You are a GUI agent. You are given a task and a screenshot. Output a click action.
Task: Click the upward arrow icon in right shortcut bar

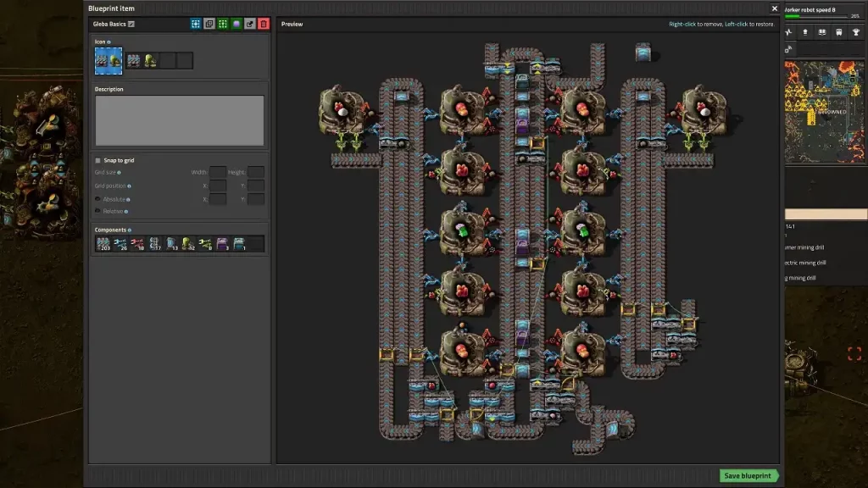[805, 33]
